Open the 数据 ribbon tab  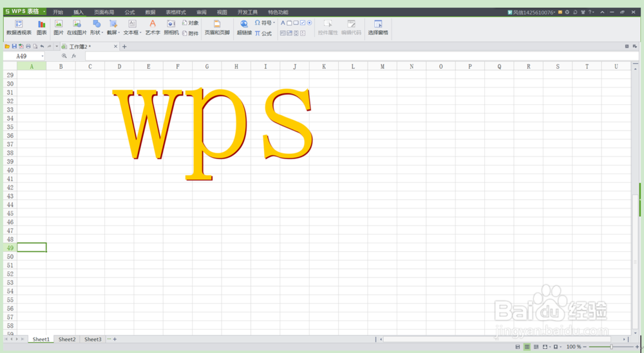point(150,12)
